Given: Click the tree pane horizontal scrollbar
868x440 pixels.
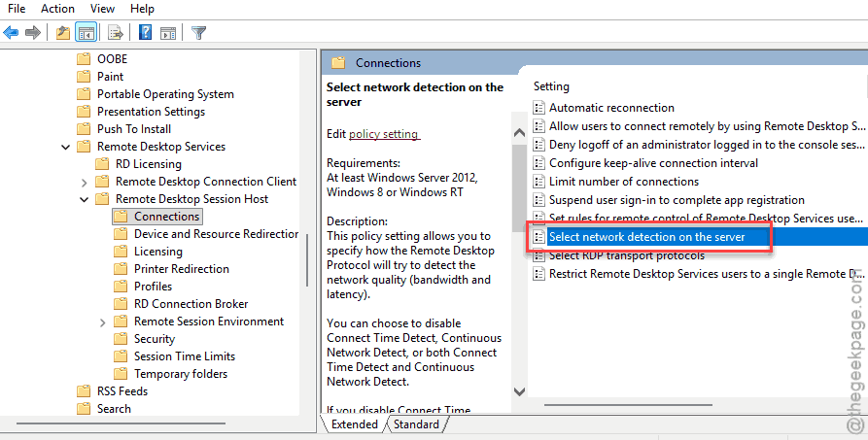Looking at the screenshot, I should (121, 423).
